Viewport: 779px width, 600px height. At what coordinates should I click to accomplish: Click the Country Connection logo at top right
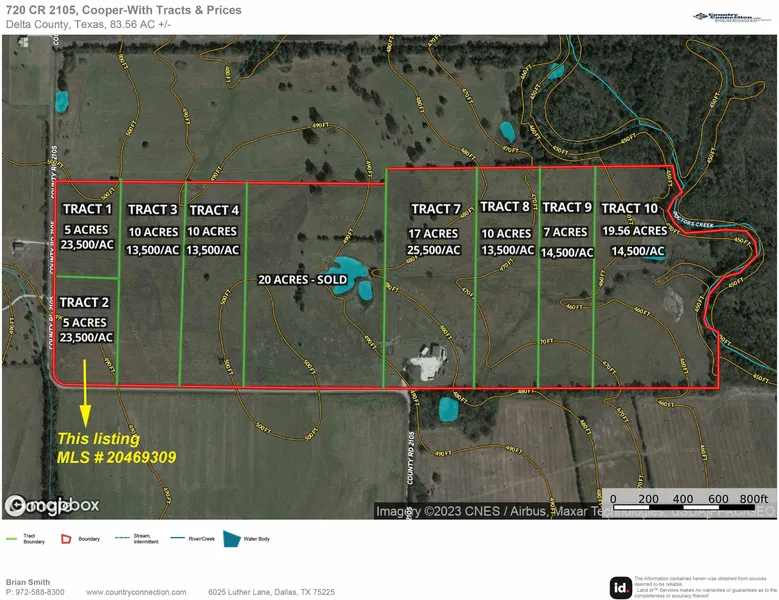tap(733, 17)
